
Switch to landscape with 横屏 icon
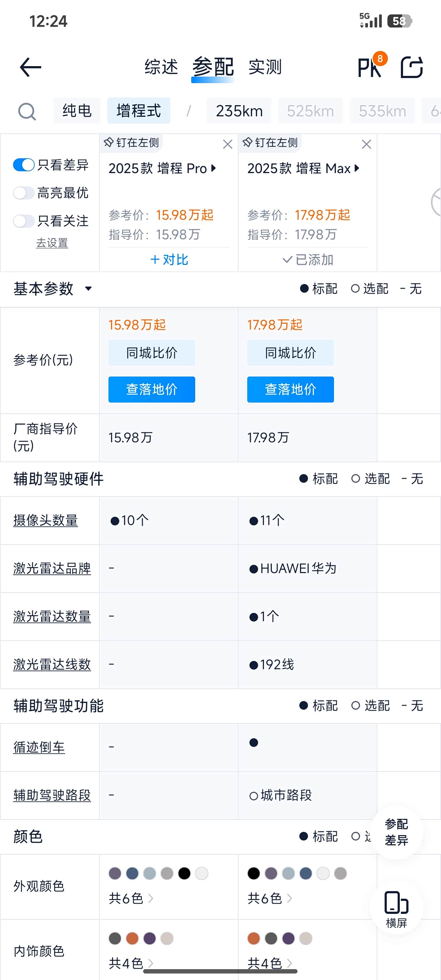[396, 909]
